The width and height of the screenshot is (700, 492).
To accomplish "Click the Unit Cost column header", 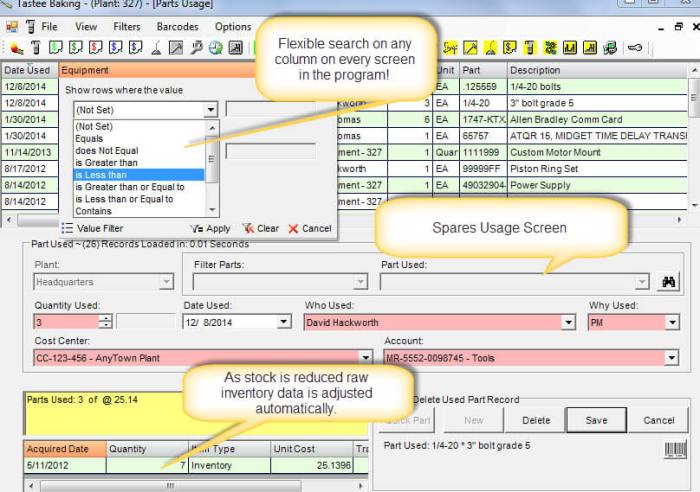I will point(311,449).
